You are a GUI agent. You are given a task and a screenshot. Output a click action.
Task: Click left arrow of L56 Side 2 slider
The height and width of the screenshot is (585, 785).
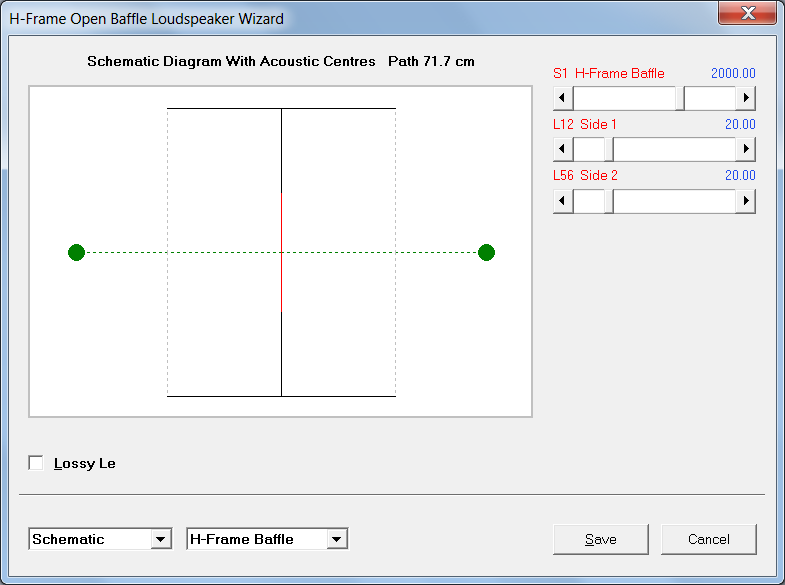[x=563, y=201]
